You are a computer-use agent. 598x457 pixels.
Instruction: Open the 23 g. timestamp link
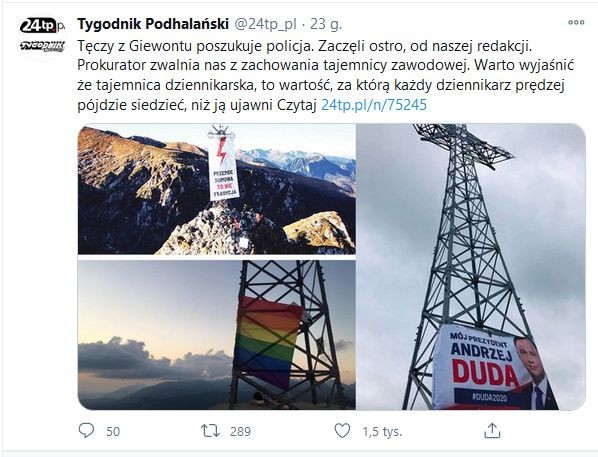[x=326, y=24]
